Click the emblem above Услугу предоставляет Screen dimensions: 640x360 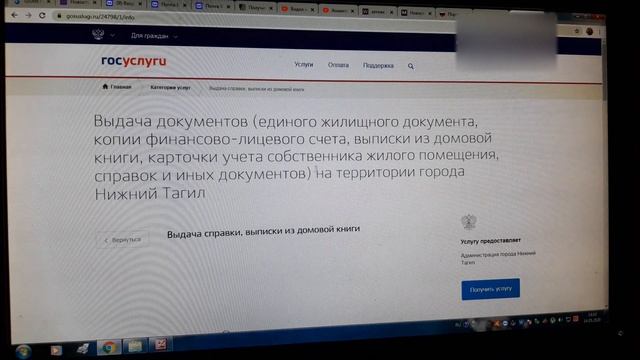469,222
